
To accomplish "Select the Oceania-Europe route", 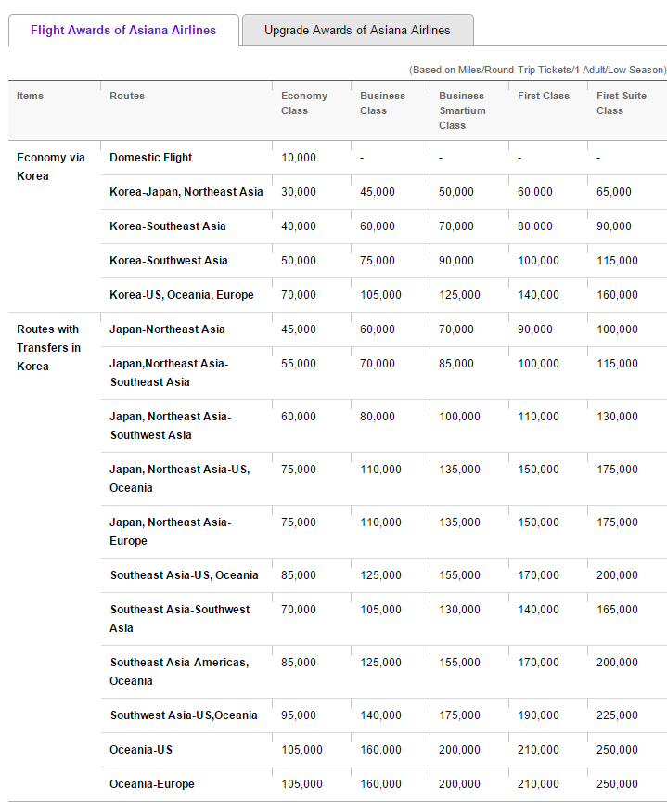I will 152,784.
